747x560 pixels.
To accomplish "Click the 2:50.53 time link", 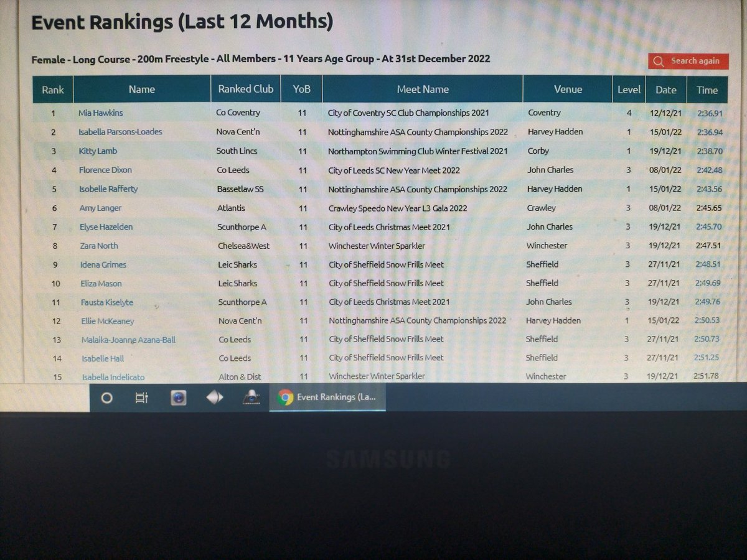I will click(x=707, y=320).
